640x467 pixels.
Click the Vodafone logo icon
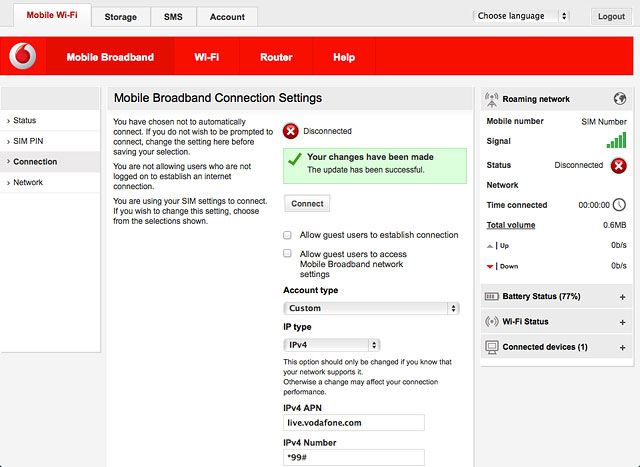pos(22,56)
